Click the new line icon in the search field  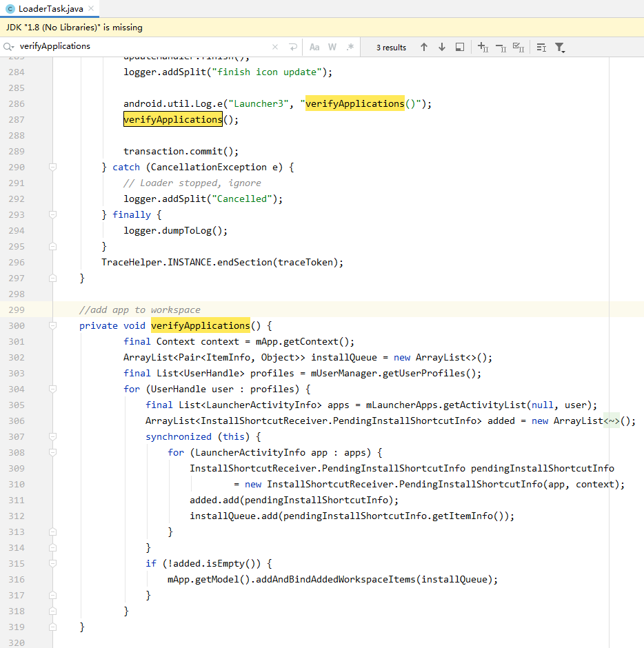293,47
